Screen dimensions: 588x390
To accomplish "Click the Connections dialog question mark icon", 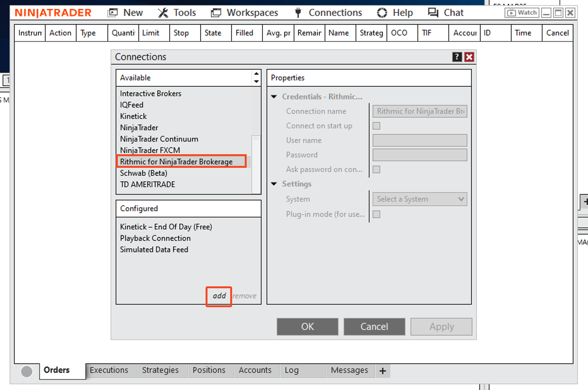I will coord(457,57).
